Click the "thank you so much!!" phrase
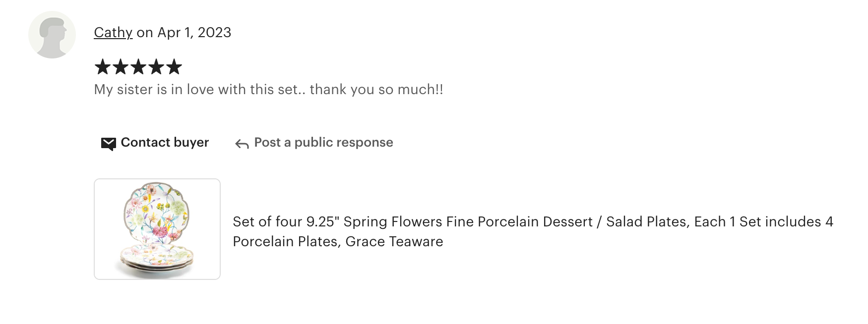This screenshot has width=868, height=324. [x=376, y=90]
